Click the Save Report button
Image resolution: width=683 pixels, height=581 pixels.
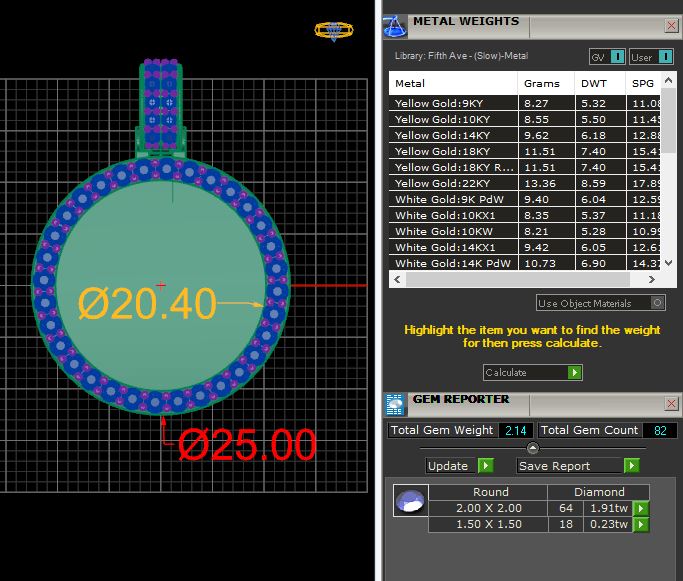(577, 466)
